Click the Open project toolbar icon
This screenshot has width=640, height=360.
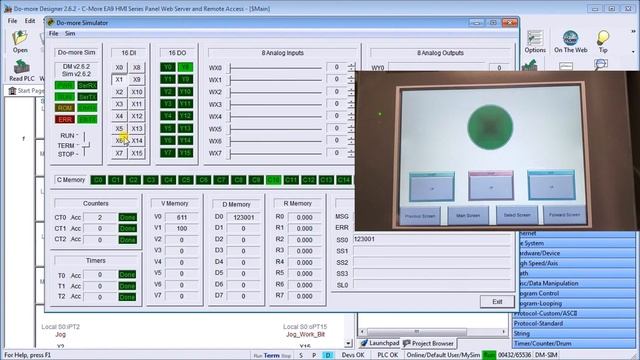[20, 42]
